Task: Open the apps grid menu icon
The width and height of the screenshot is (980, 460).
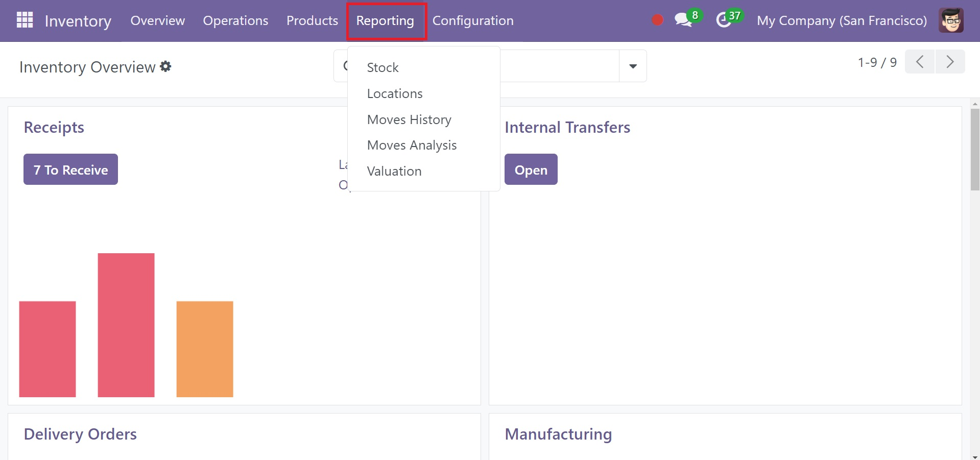Action: click(25, 20)
